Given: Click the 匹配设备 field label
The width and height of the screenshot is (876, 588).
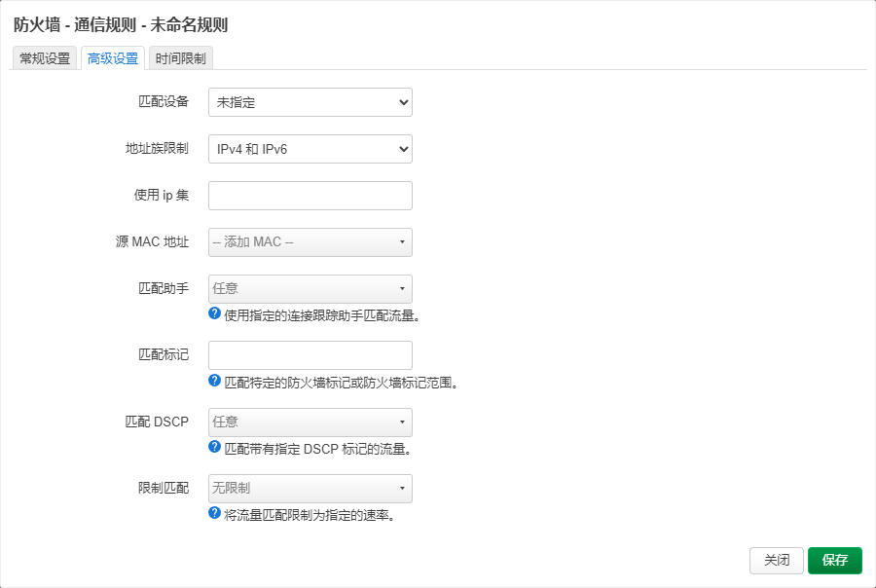Looking at the screenshot, I should coord(164,101).
